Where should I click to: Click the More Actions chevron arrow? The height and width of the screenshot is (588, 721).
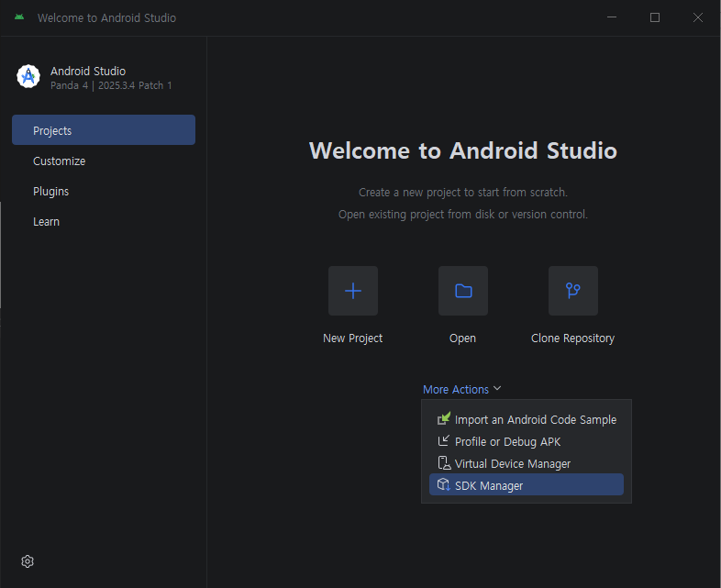[497, 388]
